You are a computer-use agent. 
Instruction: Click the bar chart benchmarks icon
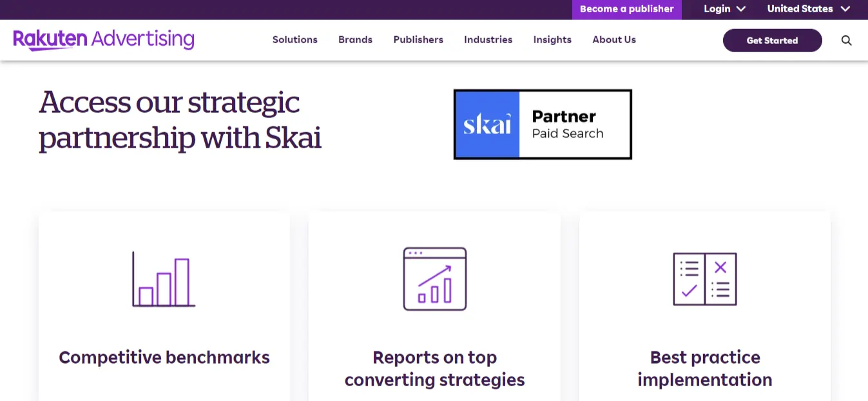[164, 279]
